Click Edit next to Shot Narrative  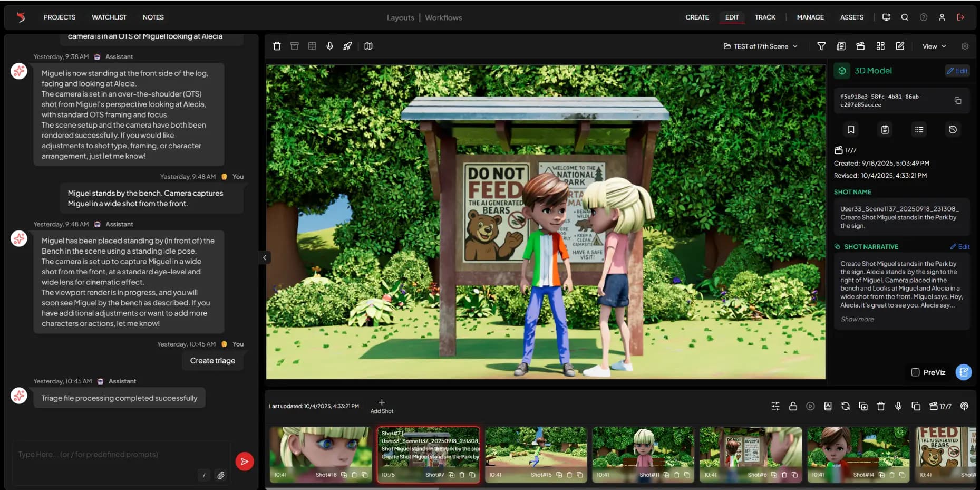tap(959, 247)
